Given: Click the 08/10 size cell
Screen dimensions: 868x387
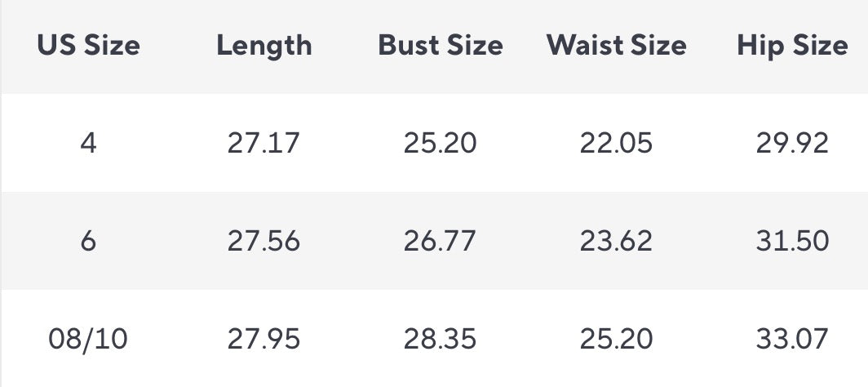Looking at the screenshot, I should click(88, 338).
